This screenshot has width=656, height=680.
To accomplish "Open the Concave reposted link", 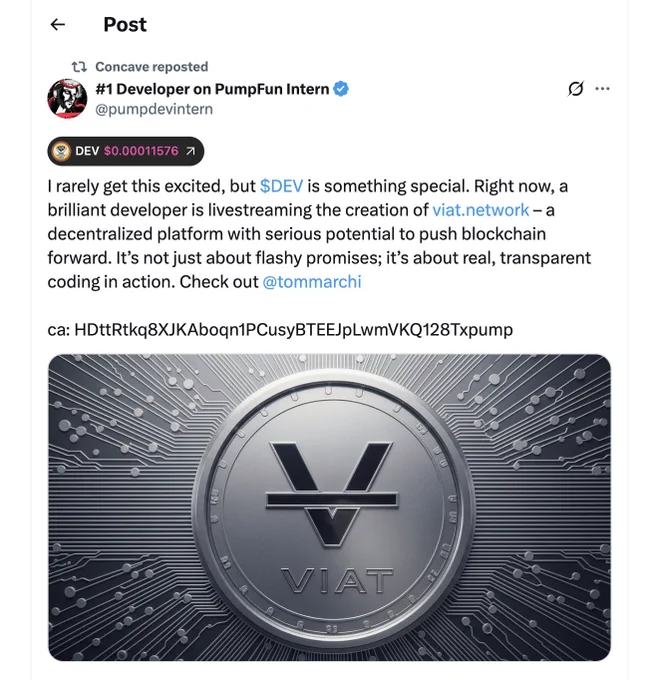I will coord(152,67).
